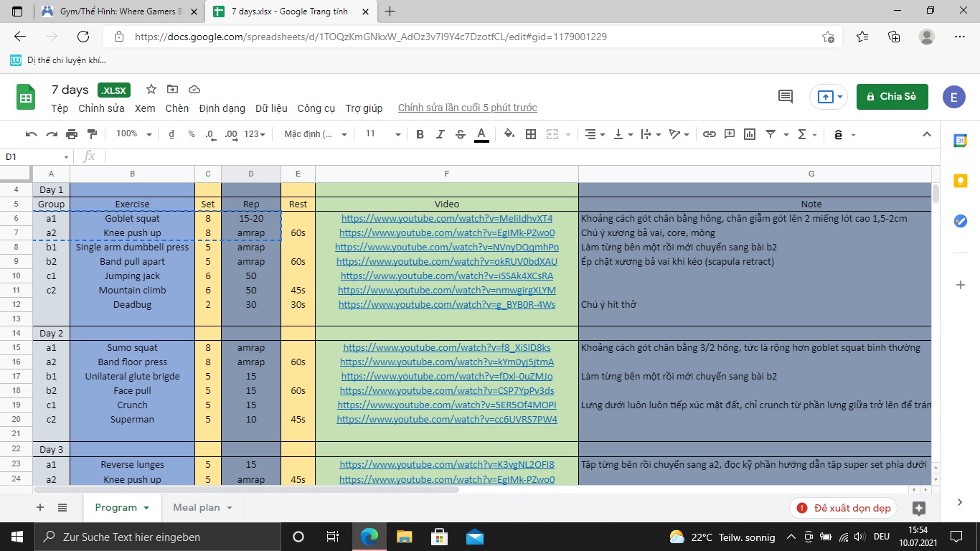Image resolution: width=980 pixels, height=551 pixels.
Task: Open the Công cụ menu
Action: pos(316,108)
